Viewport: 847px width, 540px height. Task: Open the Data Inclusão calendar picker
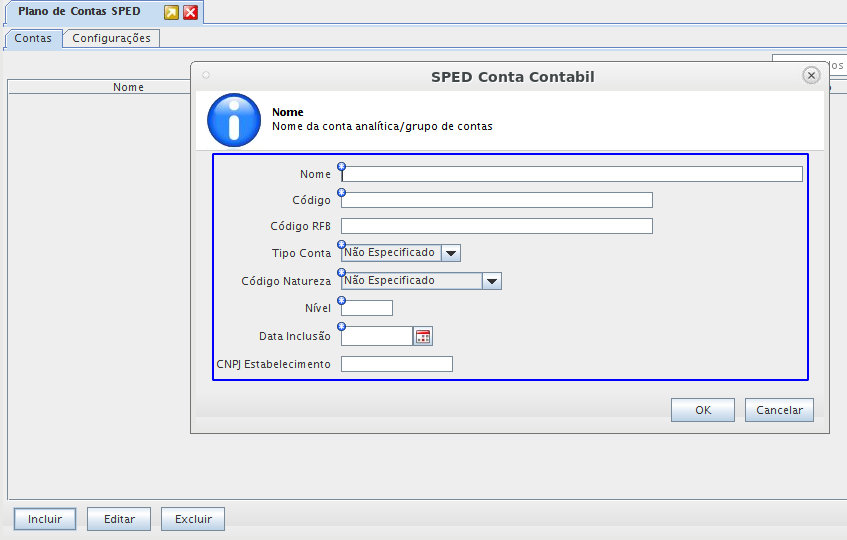[x=423, y=336]
